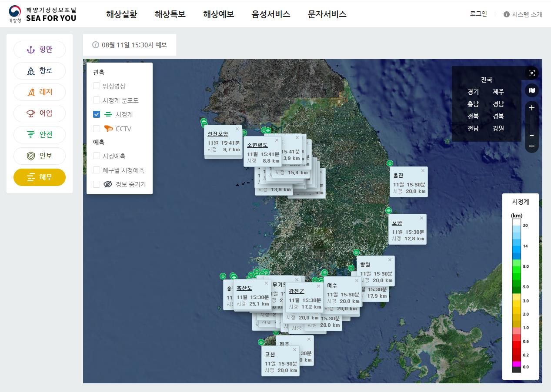The width and height of the screenshot is (551, 392).
Task: Close the 여수 popup
Action: (357, 281)
